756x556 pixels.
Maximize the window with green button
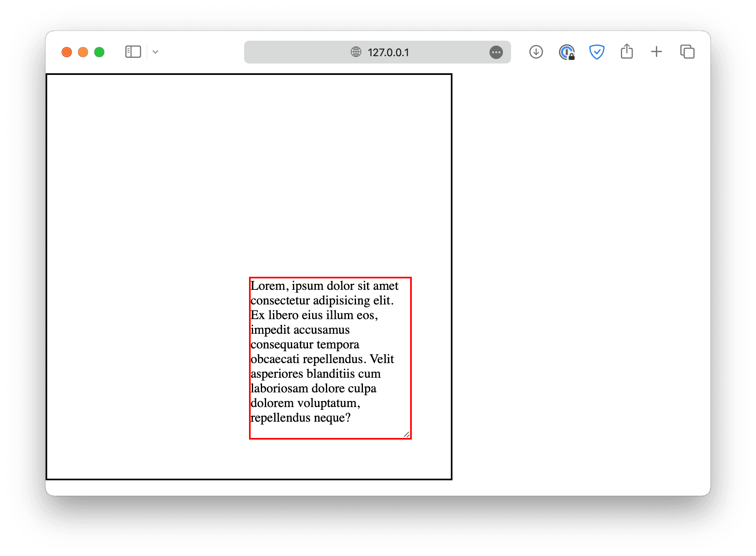[x=99, y=52]
